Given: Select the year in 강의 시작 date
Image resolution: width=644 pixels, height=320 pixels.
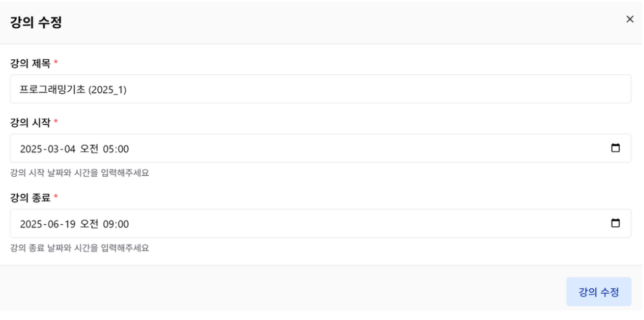Looking at the screenshot, I should 31,149.
